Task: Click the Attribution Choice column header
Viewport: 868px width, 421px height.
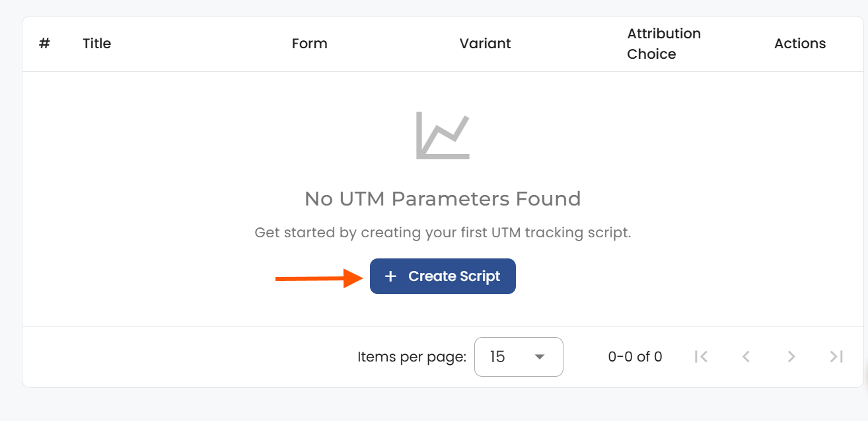Action: pyautogui.click(x=663, y=44)
